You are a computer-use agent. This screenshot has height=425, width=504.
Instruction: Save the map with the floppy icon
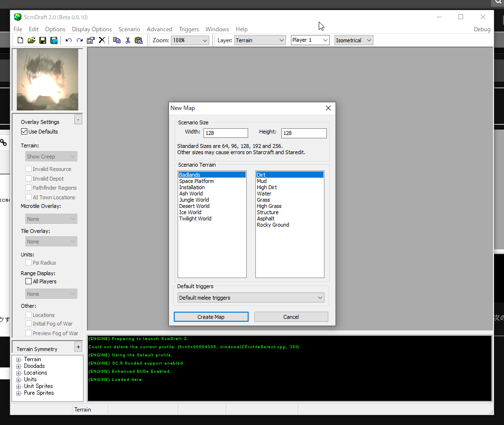43,40
